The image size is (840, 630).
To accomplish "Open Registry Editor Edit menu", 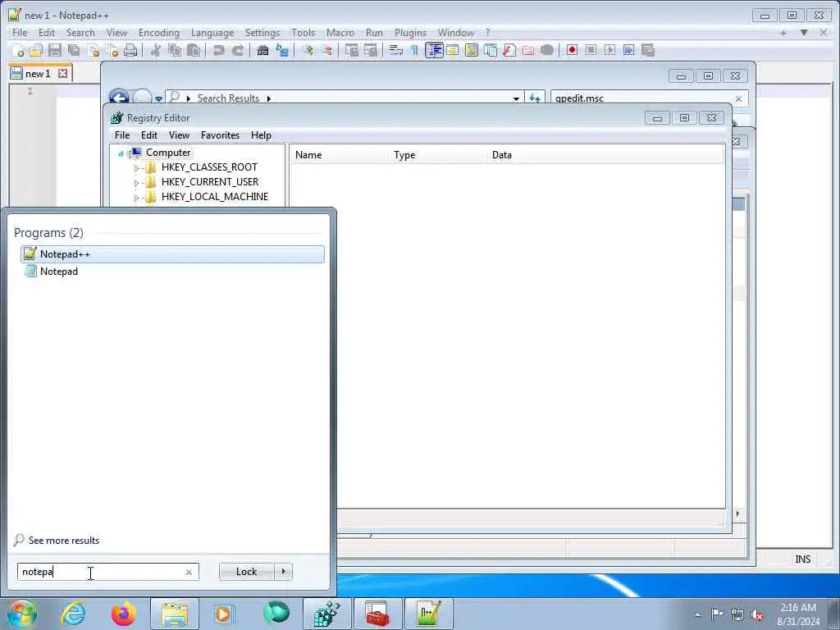I will (x=149, y=135).
